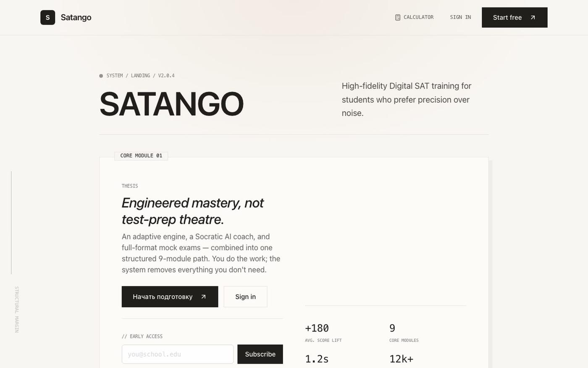The width and height of the screenshot is (588, 368).
Task: Click the 12k+ statistic
Action: click(402, 359)
